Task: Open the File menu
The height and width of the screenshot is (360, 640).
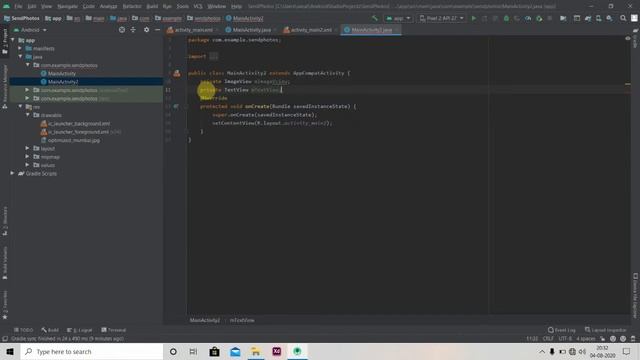Action: 18,7
